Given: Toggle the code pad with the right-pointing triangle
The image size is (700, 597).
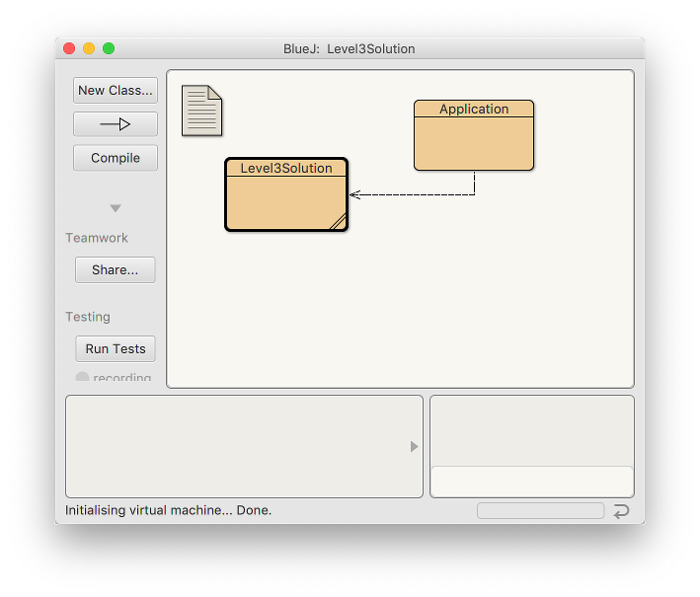Looking at the screenshot, I should coord(415,447).
